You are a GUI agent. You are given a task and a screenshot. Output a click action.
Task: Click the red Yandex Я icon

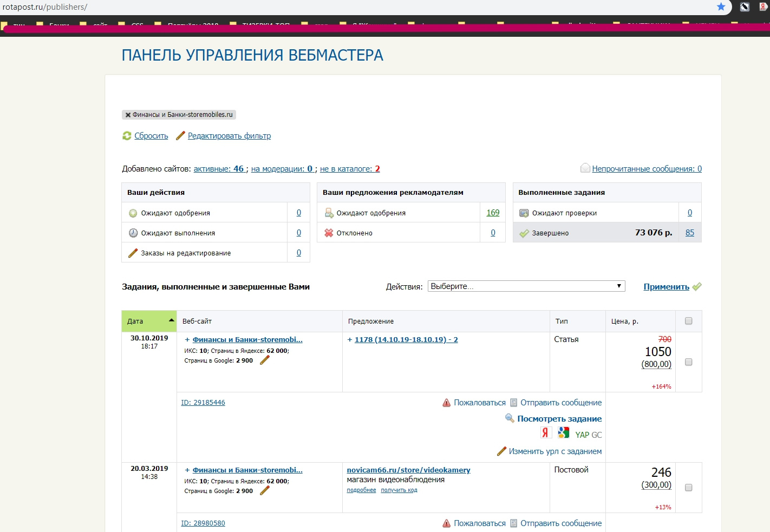tap(546, 432)
